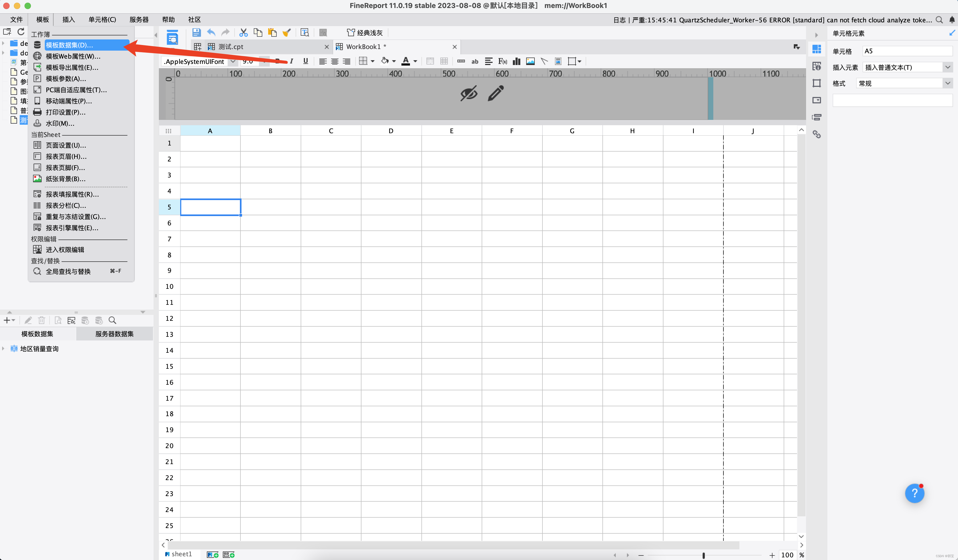Click the format painter brush icon
The image size is (958, 560).
point(287,33)
